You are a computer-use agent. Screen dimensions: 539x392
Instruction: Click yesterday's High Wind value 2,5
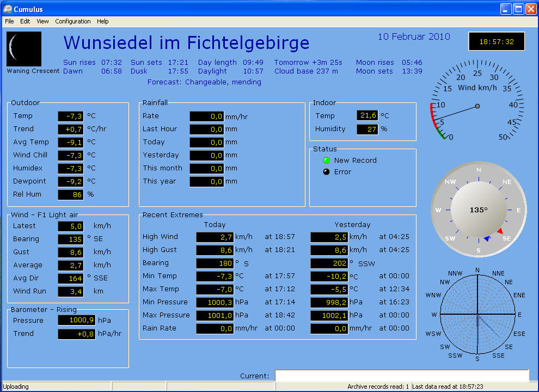(329, 237)
